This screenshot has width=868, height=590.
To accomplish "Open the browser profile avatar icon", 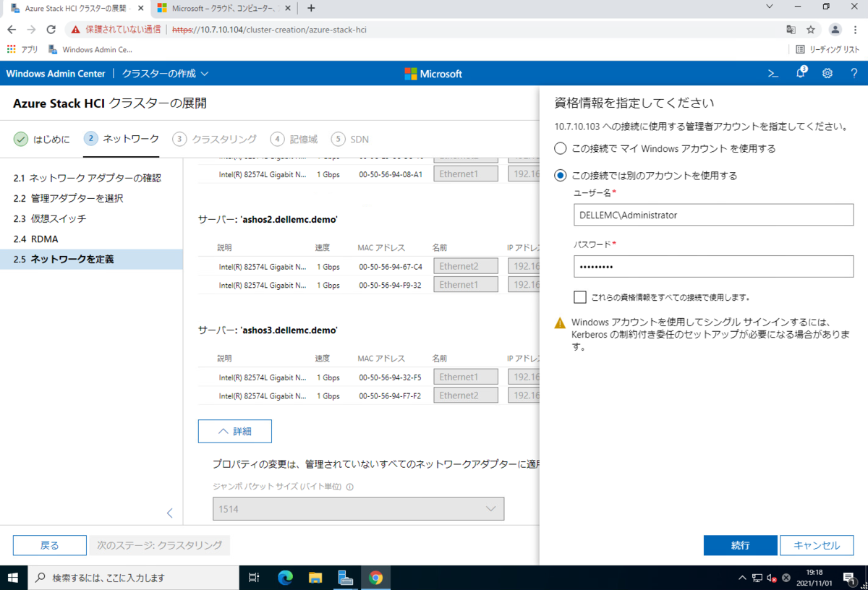I will pos(835,30).
